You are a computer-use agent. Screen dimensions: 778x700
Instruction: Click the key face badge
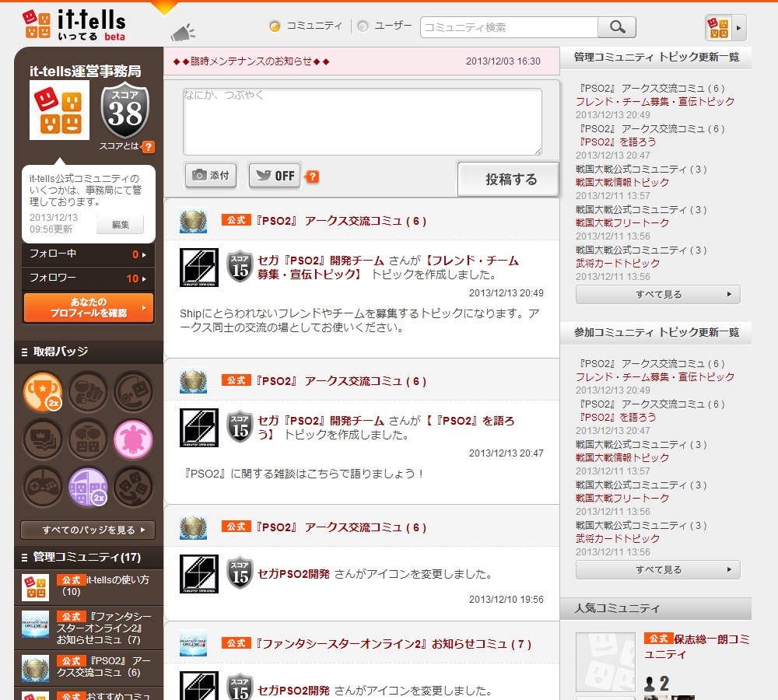[133, 392]
